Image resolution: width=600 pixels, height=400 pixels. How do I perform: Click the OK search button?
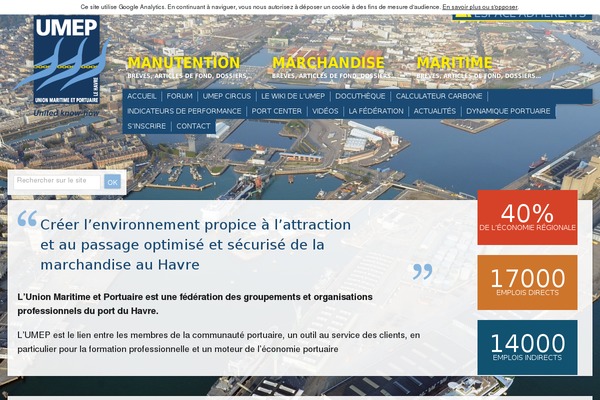(112, 182)
